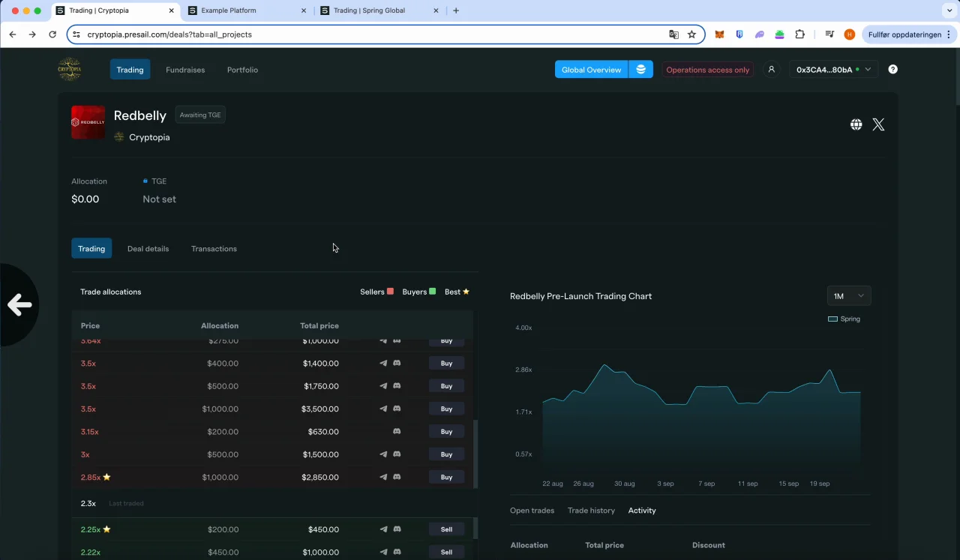Open the MetaMask fox extension

pos(719,34)
